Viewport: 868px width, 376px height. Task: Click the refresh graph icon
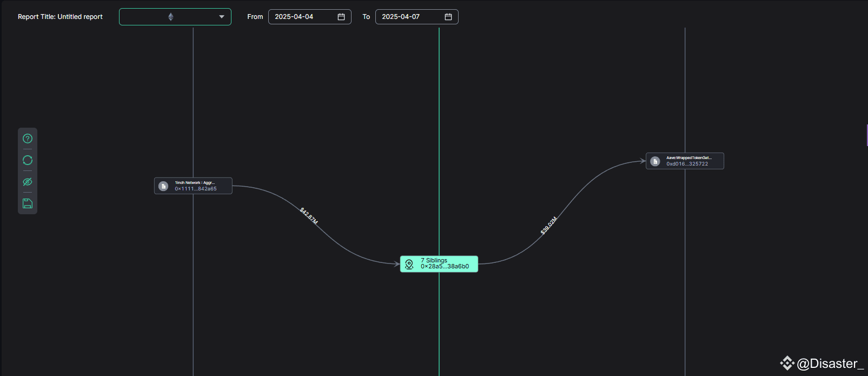tap(28, 160)
